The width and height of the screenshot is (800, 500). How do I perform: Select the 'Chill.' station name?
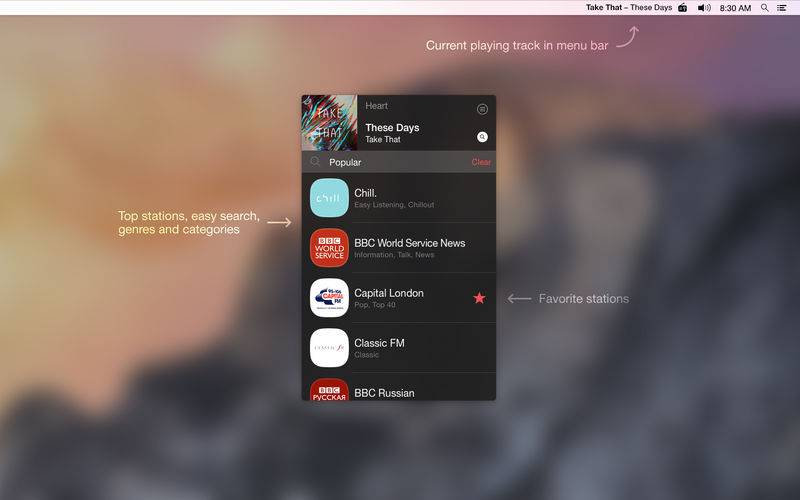point(365,193)
